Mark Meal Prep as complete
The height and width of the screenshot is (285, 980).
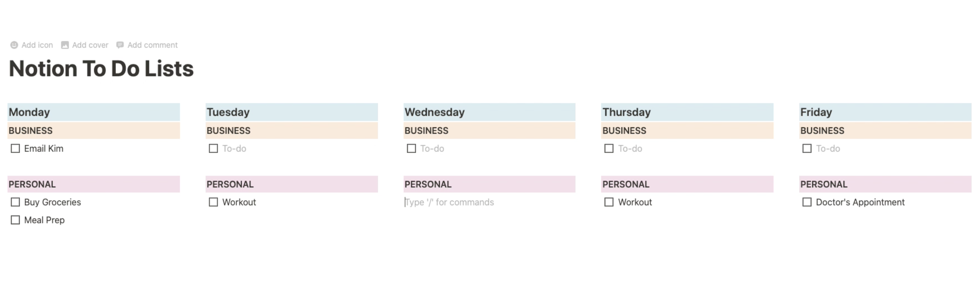pyautogui.click(x=15, y=220)
